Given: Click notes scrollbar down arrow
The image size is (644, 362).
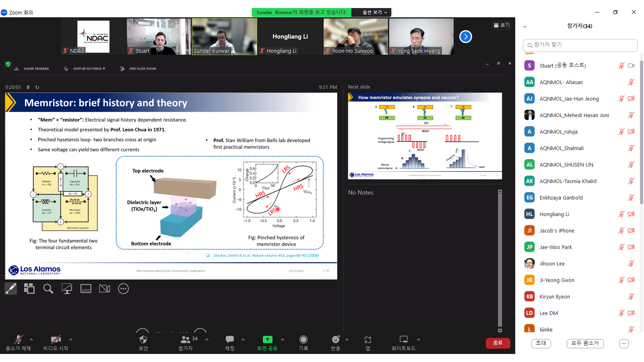Looking at the screenshot, I should pyautogui.click(x=500, y=331).
